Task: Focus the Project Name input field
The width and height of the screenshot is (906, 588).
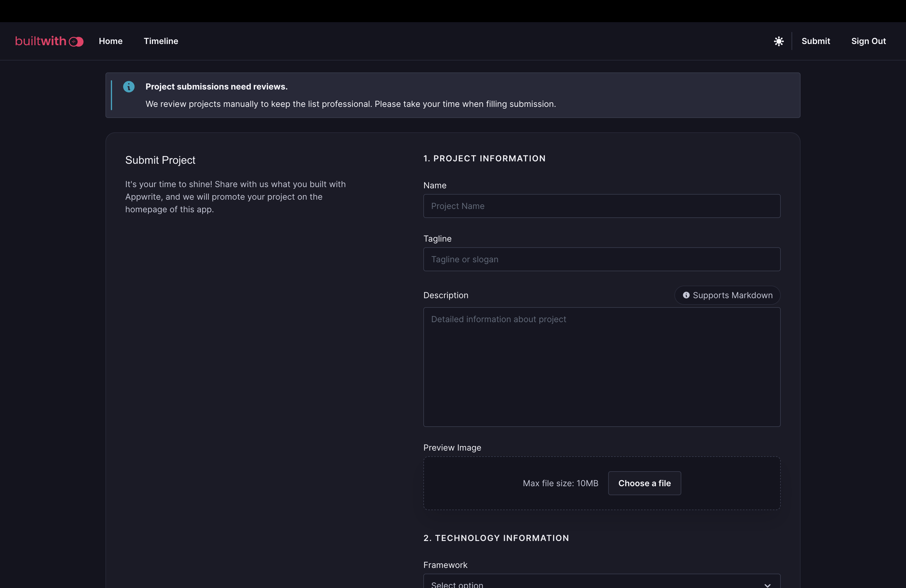Action: [602, 206]
